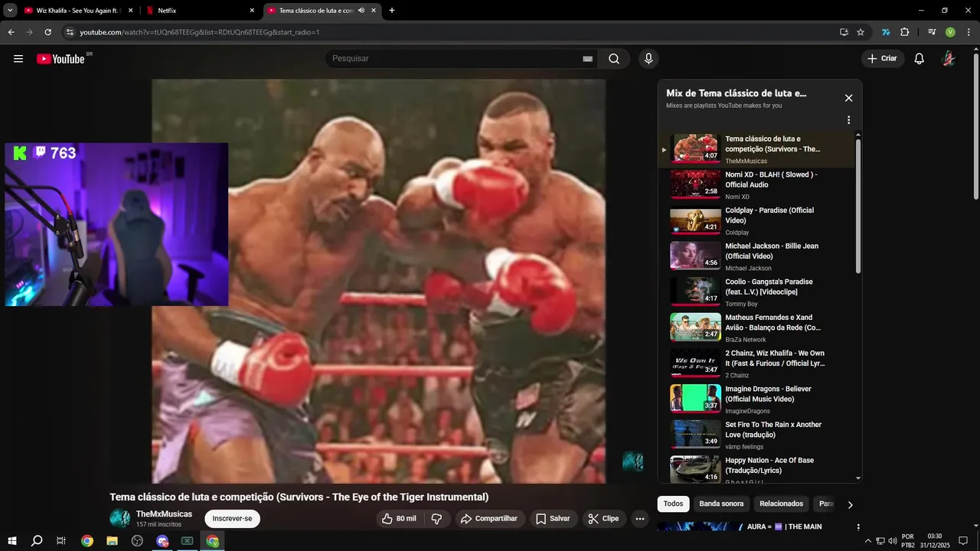View site information in address bar
This screenshot has height=551, width=980.
click(70, 32)
